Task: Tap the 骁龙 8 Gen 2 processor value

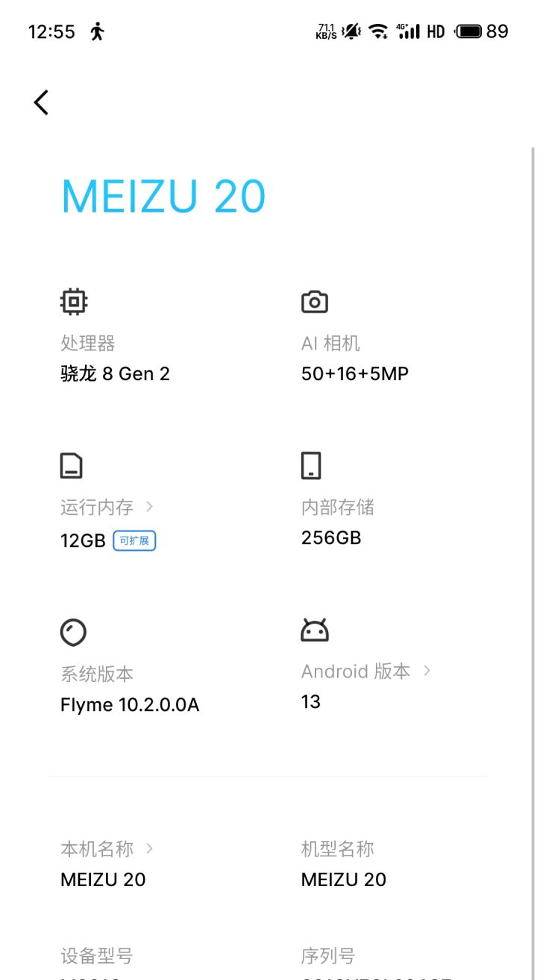Action: tap(115, 373)
